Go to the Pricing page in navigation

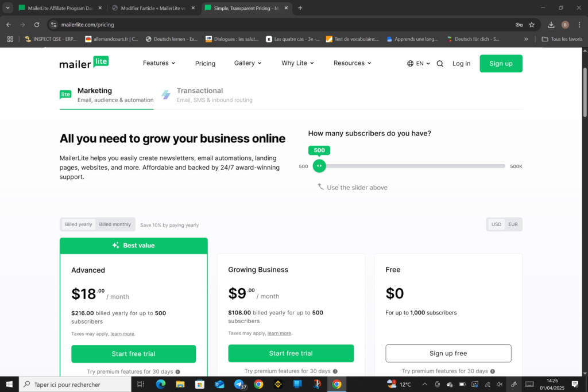pyautogui.click(x=205, y=64)
